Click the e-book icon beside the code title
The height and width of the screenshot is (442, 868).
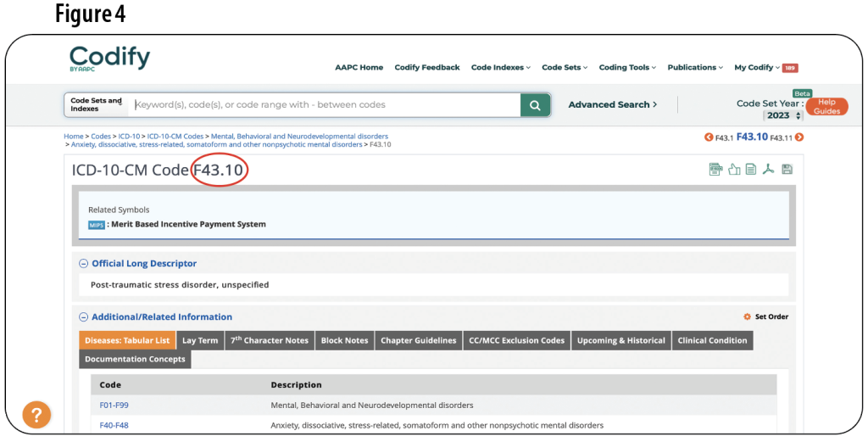point(715,169)
